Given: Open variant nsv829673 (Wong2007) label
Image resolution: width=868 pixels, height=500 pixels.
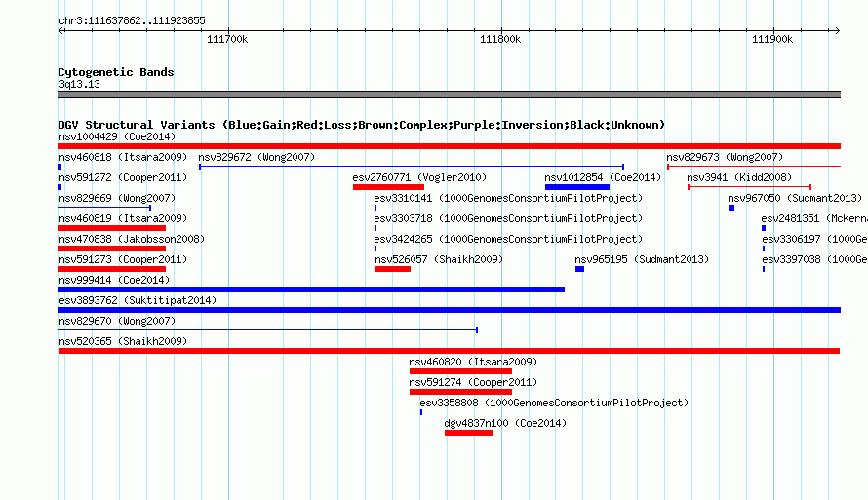Looking at the screenshot, I should pyautogui.click(x=725, y=157).
